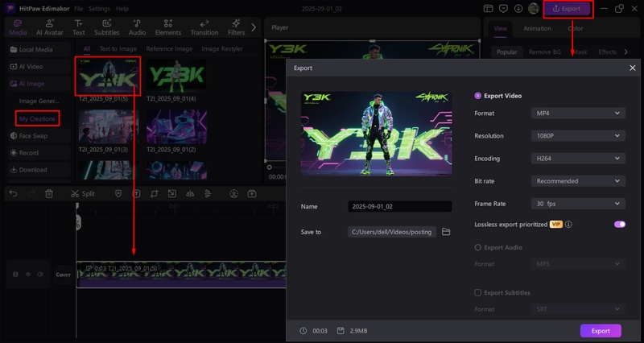Switch to the Reference Image tab
644x343 pixels.
pyautogui.click(x=169, y=48)
